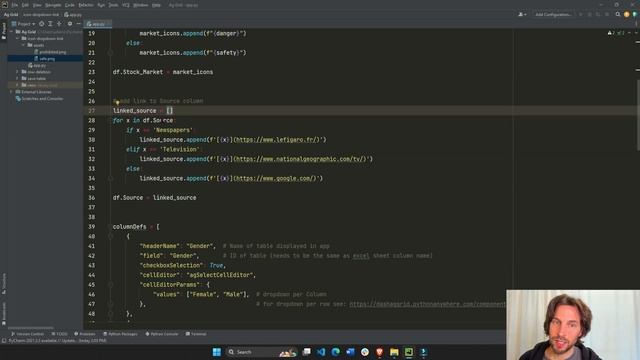The height and width of the screenshot is (360, 640).
Task: Open the google.com link on line 34
Action: [276, 178]
